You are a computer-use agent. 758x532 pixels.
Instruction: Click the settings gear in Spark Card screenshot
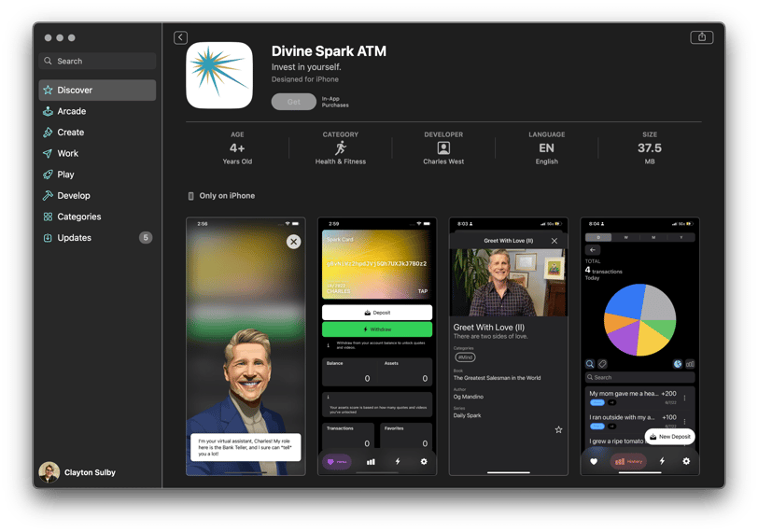click(x=424, y=462)
